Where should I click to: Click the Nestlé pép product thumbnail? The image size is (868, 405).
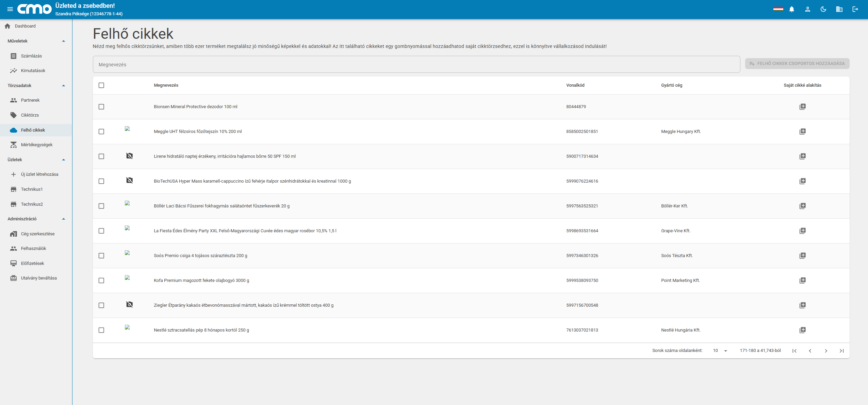pyautogui.click(x=127, y=327)
